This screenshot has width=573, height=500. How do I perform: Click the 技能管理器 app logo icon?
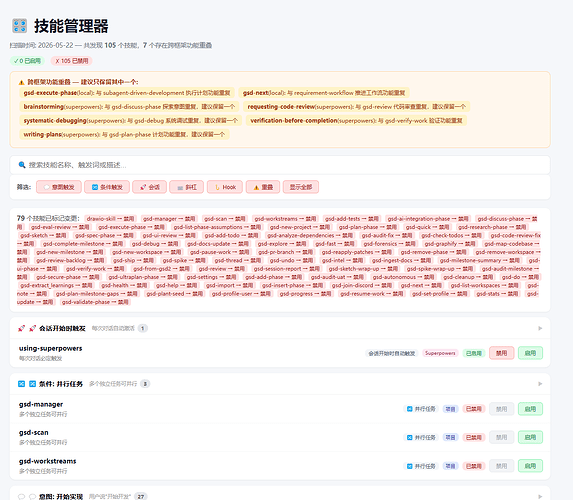pos(19,26)
